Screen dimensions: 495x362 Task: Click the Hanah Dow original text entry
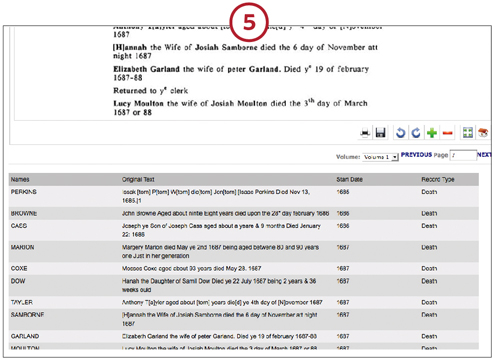click(x=219, y=286)
